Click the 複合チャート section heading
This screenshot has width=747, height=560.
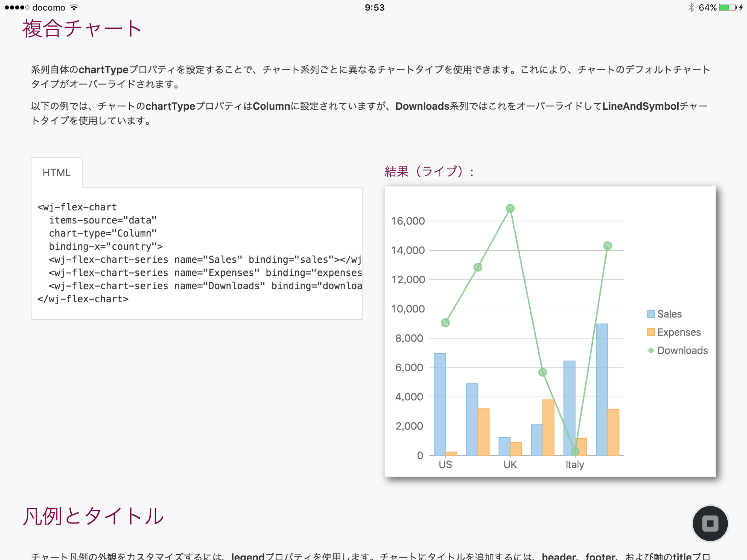(x=82, y=28)
